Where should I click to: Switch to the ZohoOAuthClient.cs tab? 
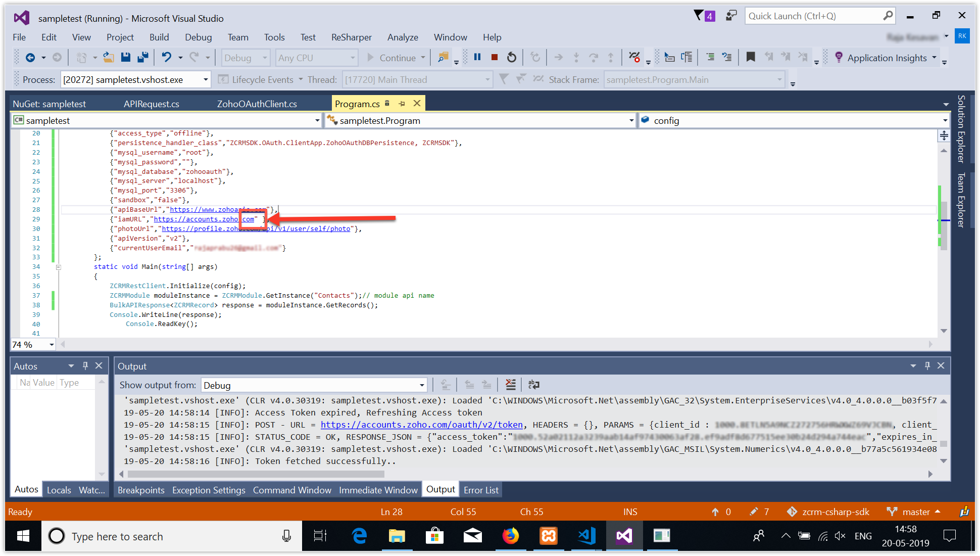coord(257,104)
